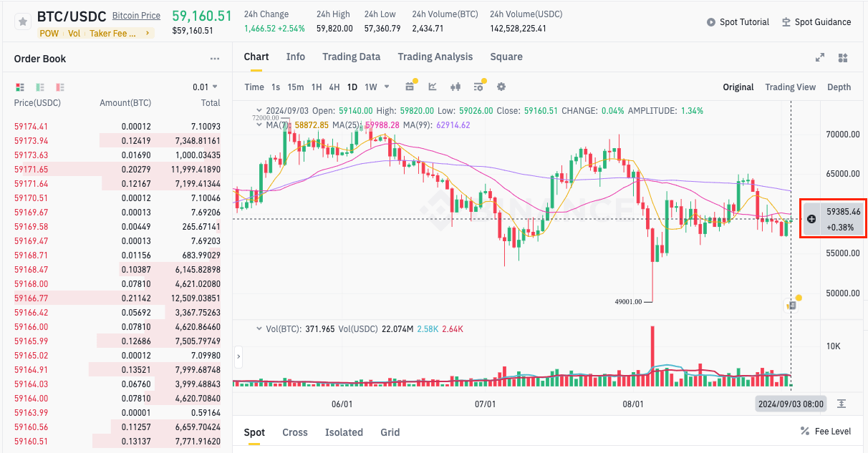Open Order Book more options ellipsis

pos(215,59)
